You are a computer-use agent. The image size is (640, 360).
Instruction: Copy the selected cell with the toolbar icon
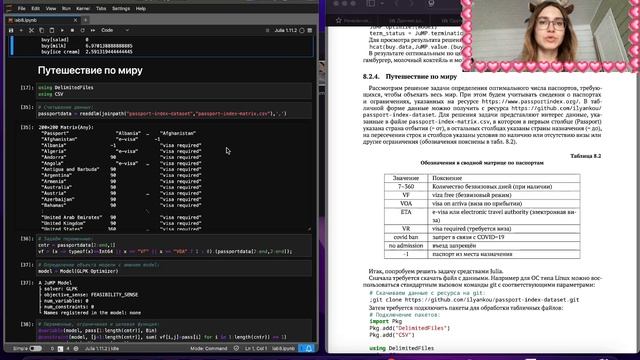point(41,30)
